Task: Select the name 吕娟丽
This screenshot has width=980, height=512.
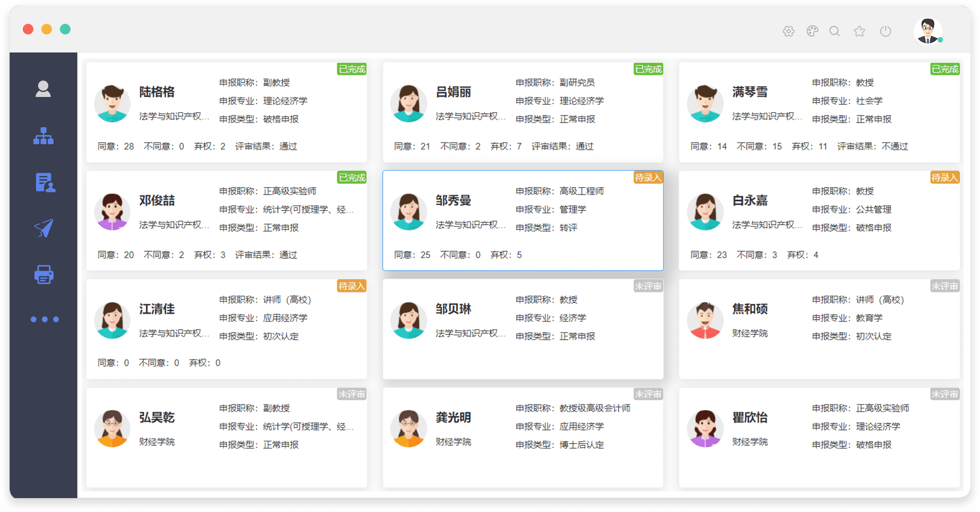Action: 453,92
